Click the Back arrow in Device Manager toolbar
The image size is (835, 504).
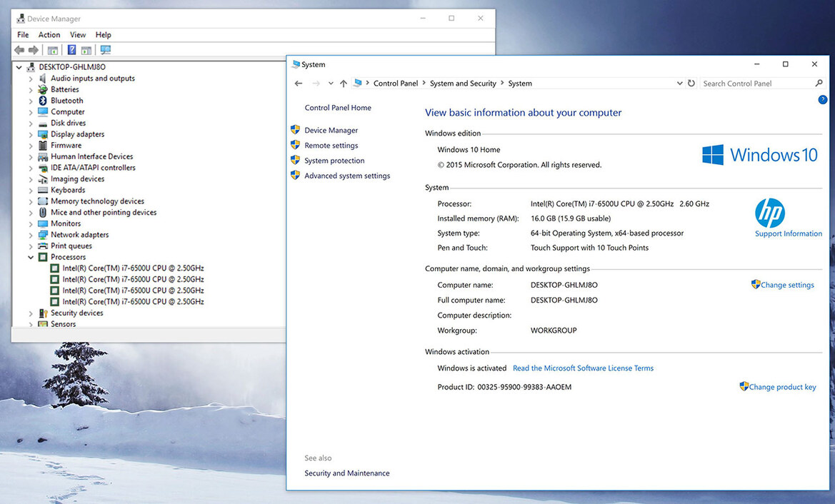pyautogui.click(x=19, y=50)
